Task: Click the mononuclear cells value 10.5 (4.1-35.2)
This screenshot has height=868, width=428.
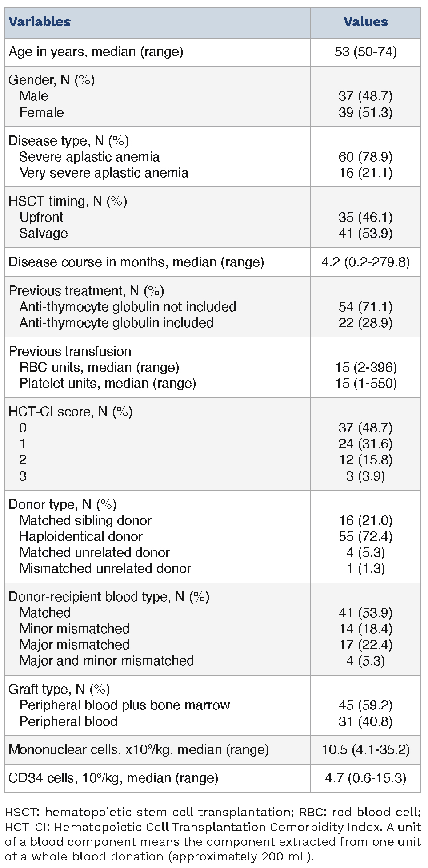Action: [x=365, y=749]
